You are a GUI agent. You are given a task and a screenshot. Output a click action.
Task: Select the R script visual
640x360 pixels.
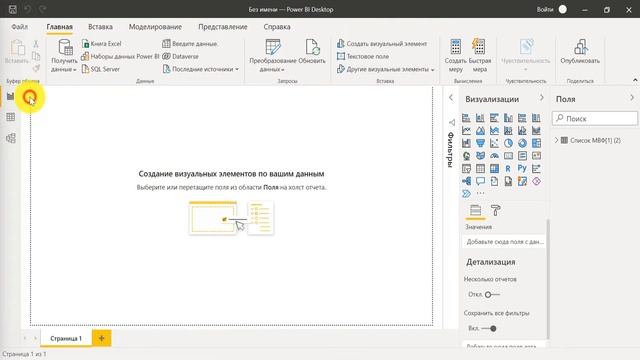508,169
